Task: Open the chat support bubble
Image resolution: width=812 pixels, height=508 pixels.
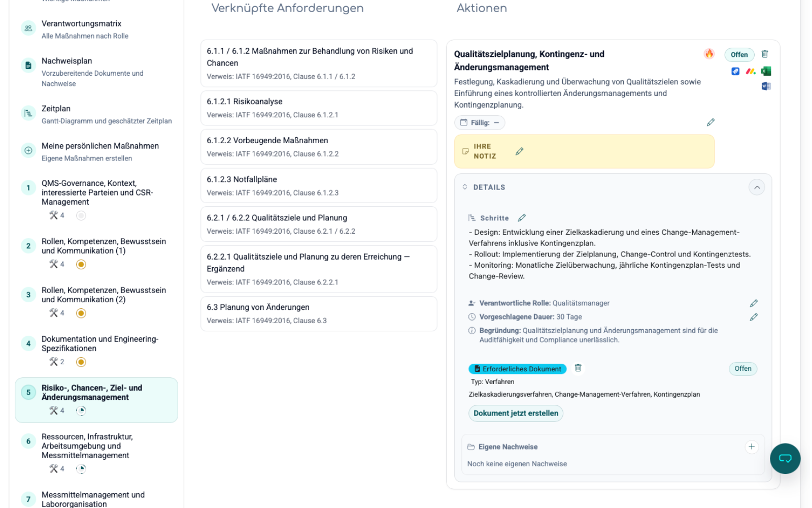Action: click(x=785, y=458)
